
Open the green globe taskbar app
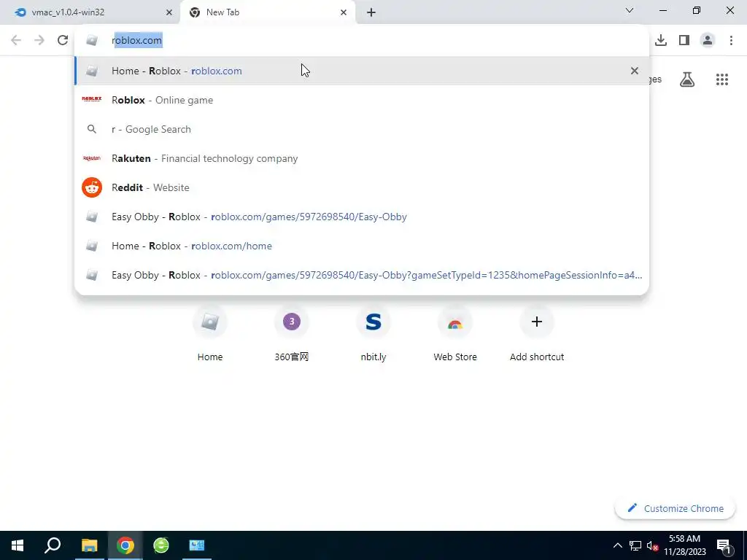(161, 545)
